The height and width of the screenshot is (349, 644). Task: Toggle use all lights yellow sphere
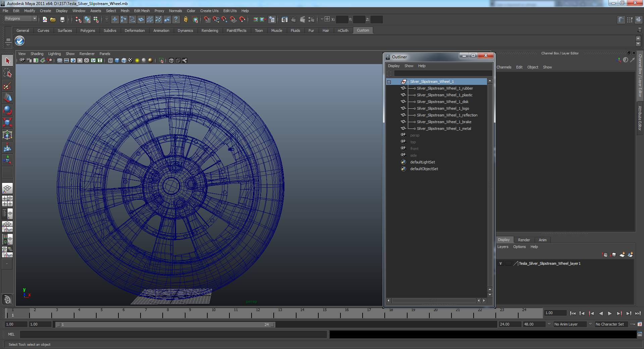click(137, 60)
